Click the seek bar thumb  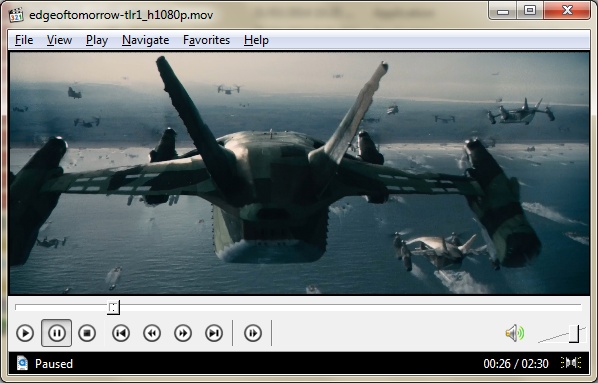tap(113, 307)
